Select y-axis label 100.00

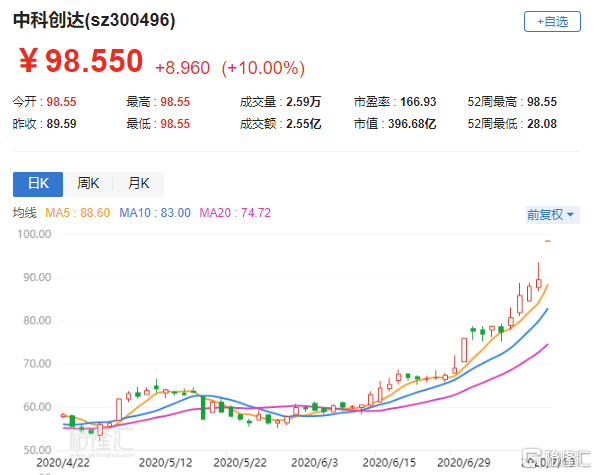tap(34, 234)
